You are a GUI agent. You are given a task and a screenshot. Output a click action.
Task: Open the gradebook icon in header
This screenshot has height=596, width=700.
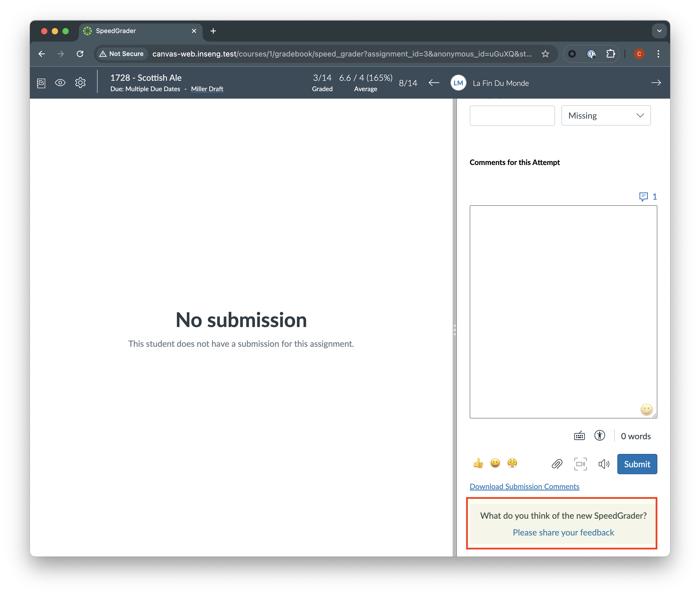[x=41, y=83]
